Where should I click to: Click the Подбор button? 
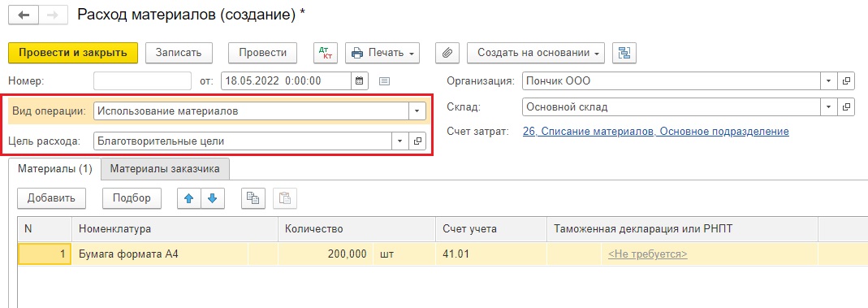pyautogui.click(x=132, y=198)
